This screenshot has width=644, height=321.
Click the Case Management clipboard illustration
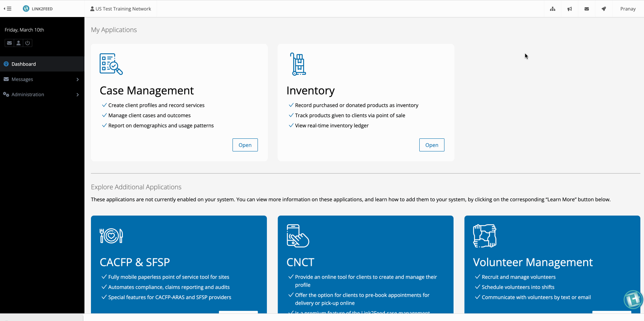pos(111,64)
